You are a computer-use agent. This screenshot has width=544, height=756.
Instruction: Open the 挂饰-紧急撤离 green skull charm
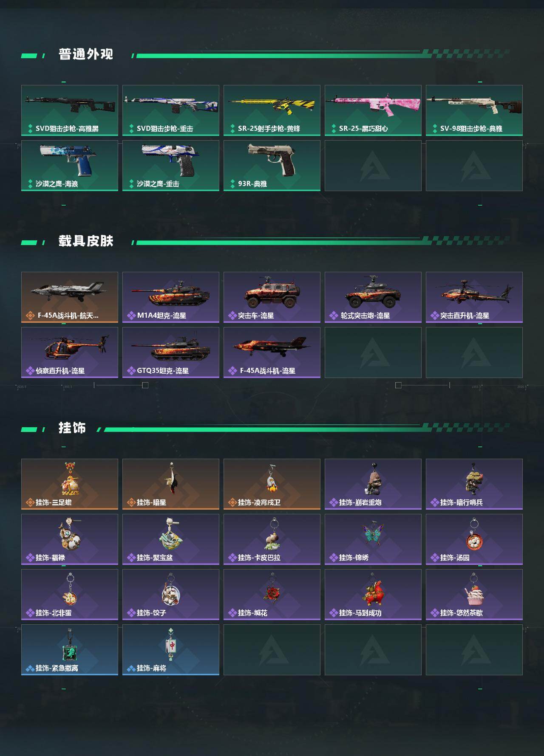coord(70,650)
